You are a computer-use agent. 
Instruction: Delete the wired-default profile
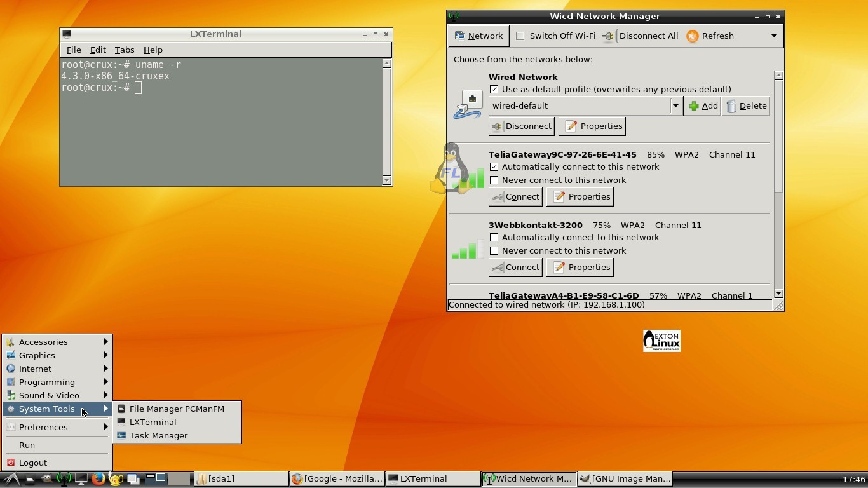(746, 106)
